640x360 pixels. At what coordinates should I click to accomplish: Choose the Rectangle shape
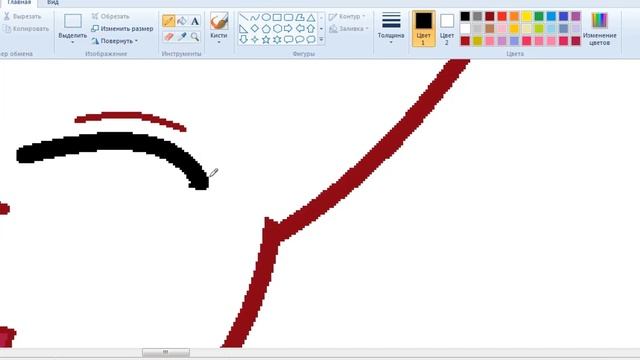click(x=277, y=18)
